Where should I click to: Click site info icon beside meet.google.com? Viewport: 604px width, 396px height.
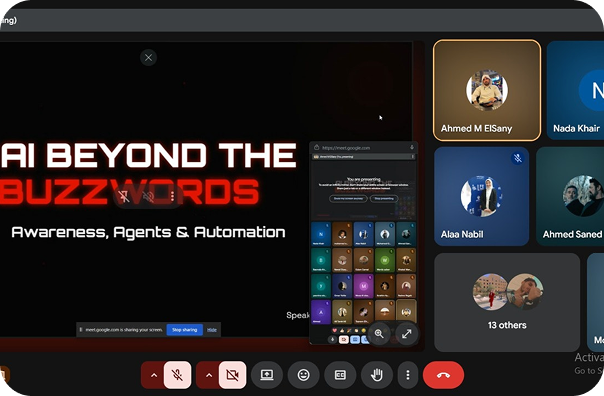[317, 148]
